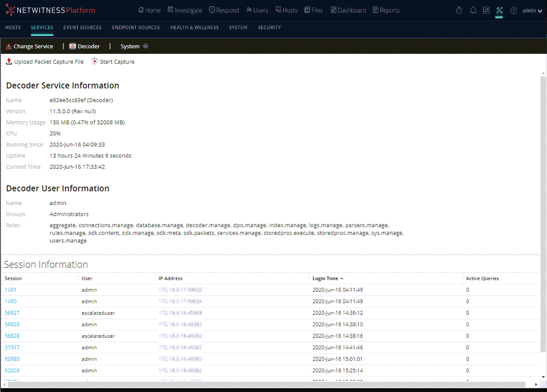Click the NetWitness Platform logo

[50, 10]
